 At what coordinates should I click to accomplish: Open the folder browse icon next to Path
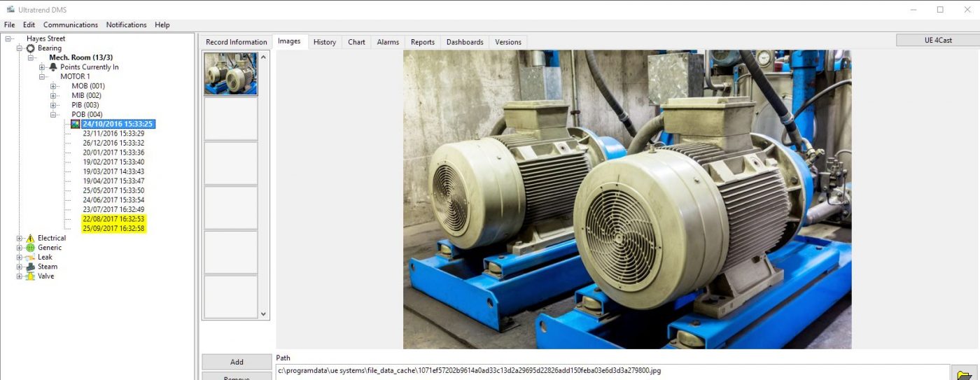[964, 373]
